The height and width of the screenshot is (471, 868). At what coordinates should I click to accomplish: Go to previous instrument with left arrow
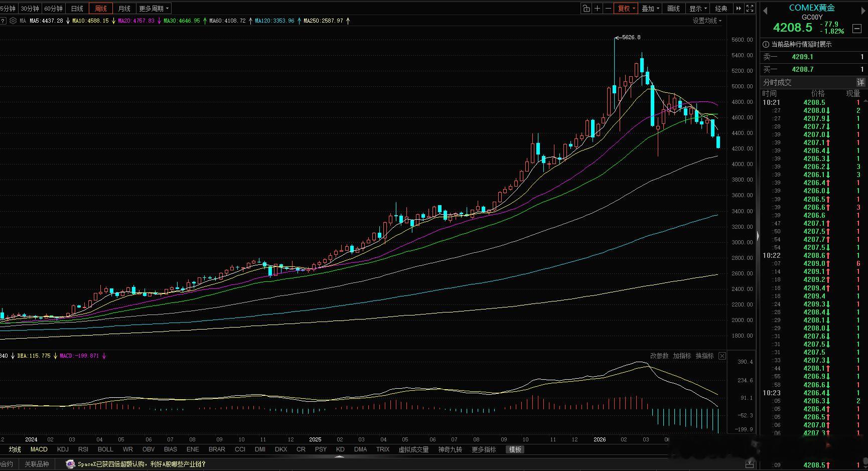pyautogui.click(x=766, y=11)
